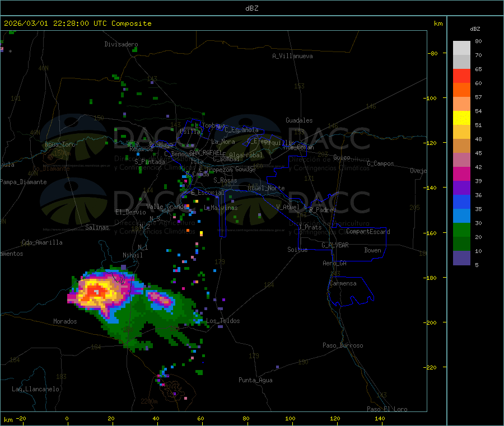Screen dimensions: 504x426
Task: Select the Guadales map label
Action: pos(299,120)
